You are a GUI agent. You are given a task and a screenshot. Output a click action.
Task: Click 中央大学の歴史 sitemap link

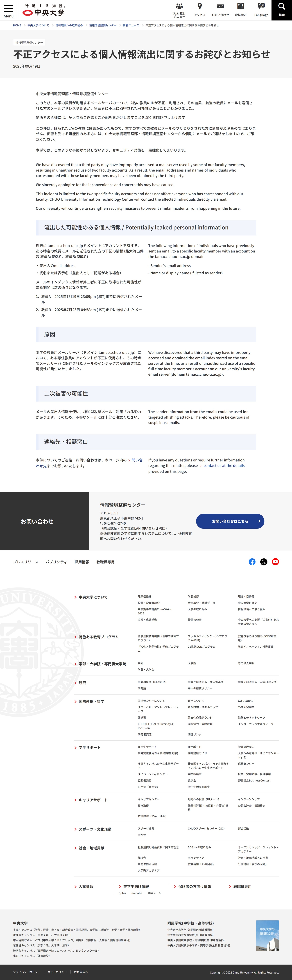(247, 603)
